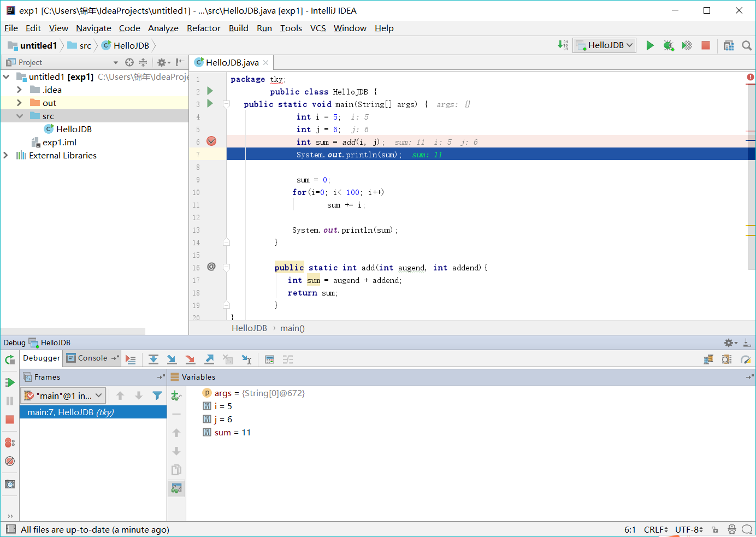Open the Evaluate Expression calculator icon

click(x=269, y=359)
